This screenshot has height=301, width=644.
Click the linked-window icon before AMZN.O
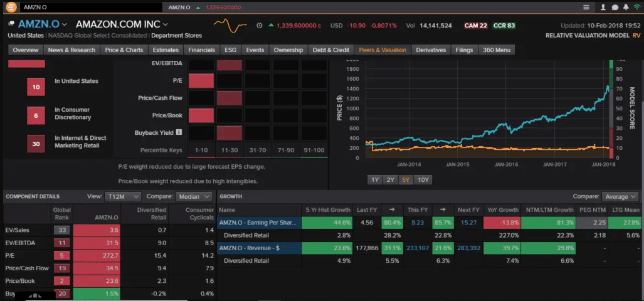click(11, 24)
